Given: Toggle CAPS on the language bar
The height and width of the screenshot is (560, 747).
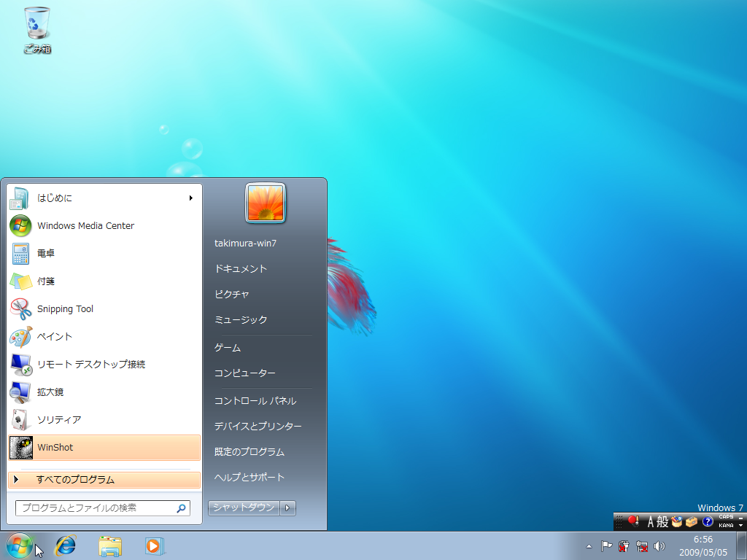Looking at the screenshot, I should tap(726, 517).
